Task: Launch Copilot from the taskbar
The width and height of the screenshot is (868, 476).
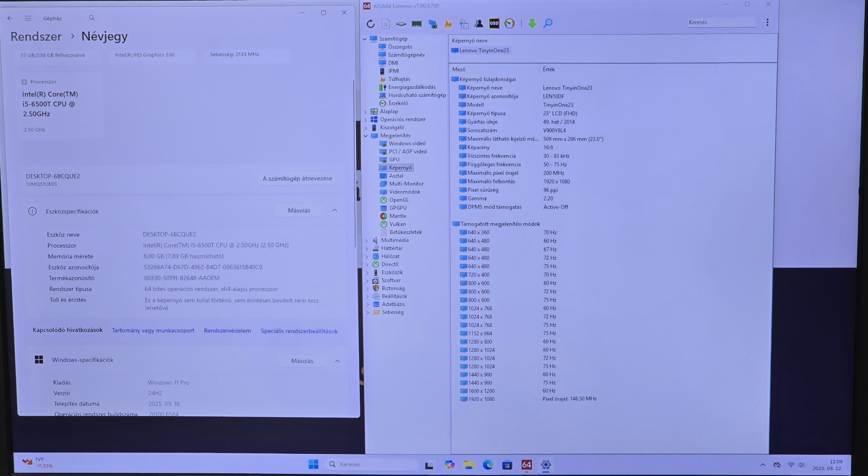Action: click(x=450, y=464)
